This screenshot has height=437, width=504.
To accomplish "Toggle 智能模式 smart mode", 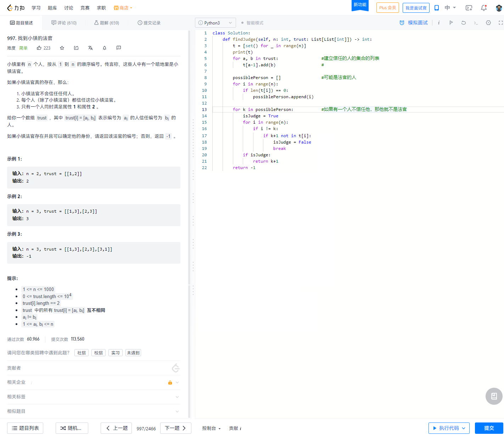I will pos(252,23).
